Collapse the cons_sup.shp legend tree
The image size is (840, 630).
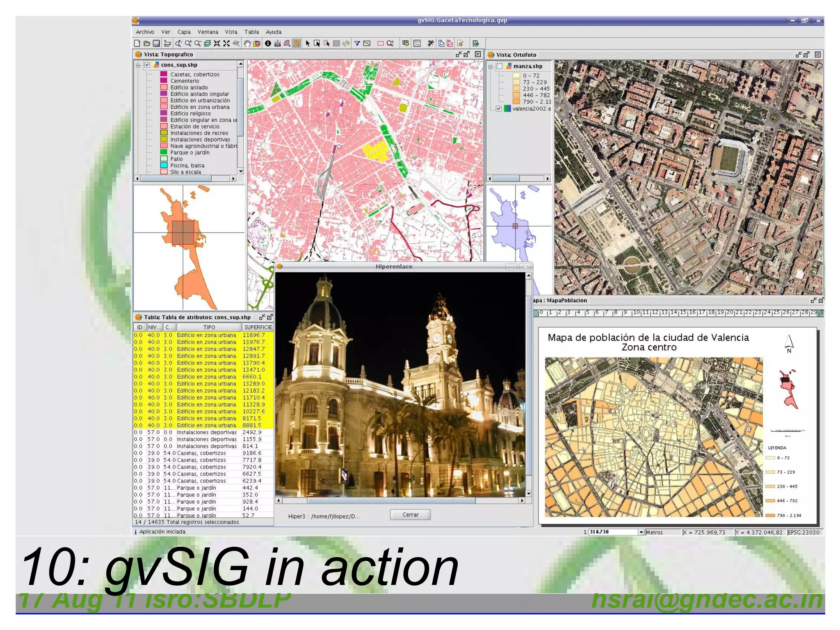(138, 65)
